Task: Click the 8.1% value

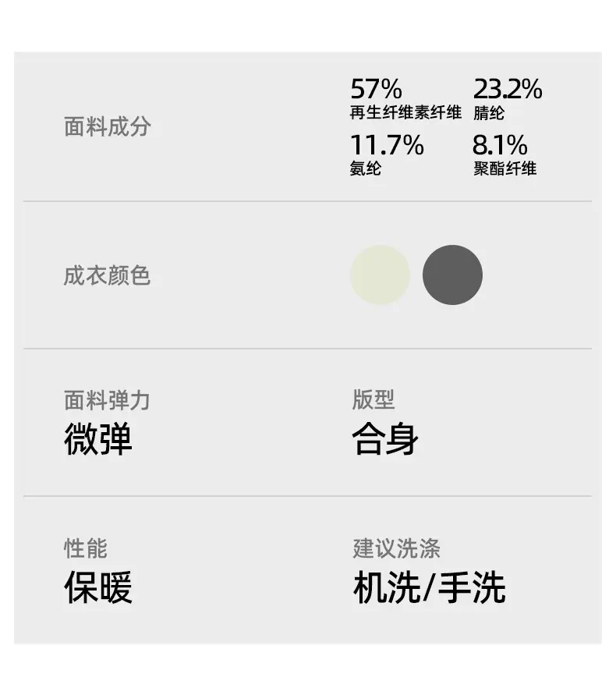Action: pos(500,145)
